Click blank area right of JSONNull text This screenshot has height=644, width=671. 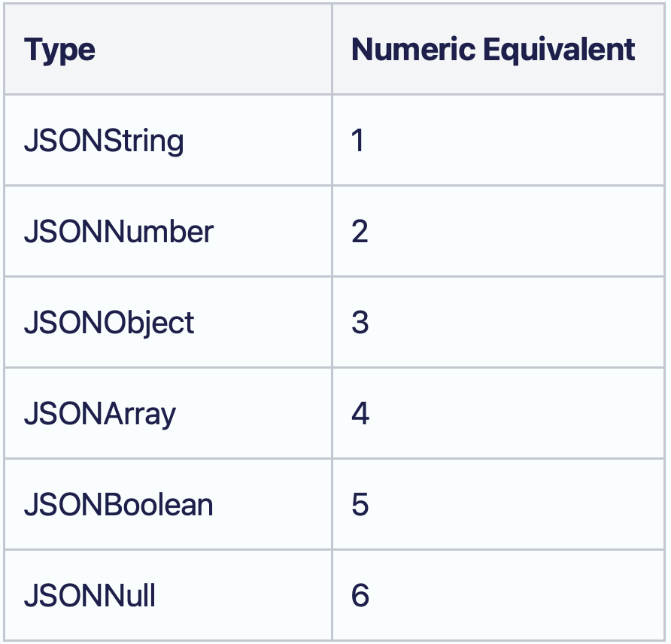pyautogui.click(x=241, y=596)
